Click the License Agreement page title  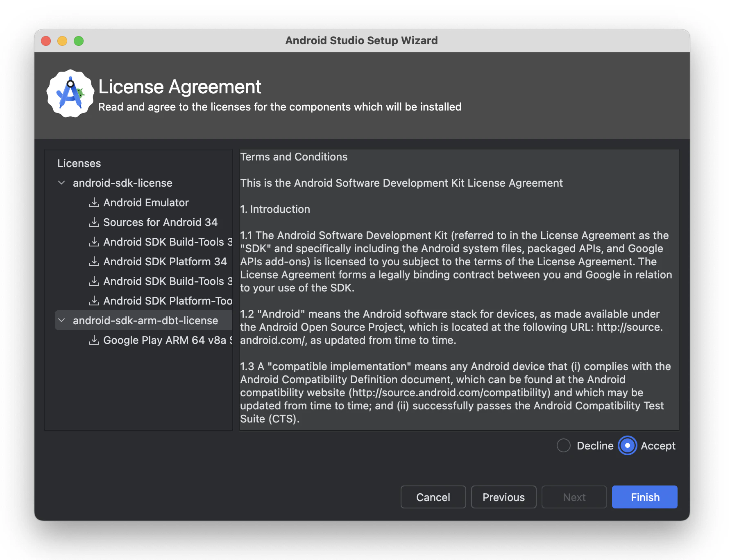pyautogui.click(x=180, y=87)
